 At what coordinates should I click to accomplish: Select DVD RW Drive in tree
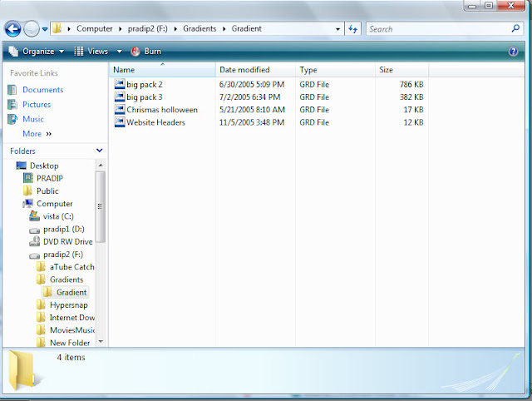tap(68, 241)
